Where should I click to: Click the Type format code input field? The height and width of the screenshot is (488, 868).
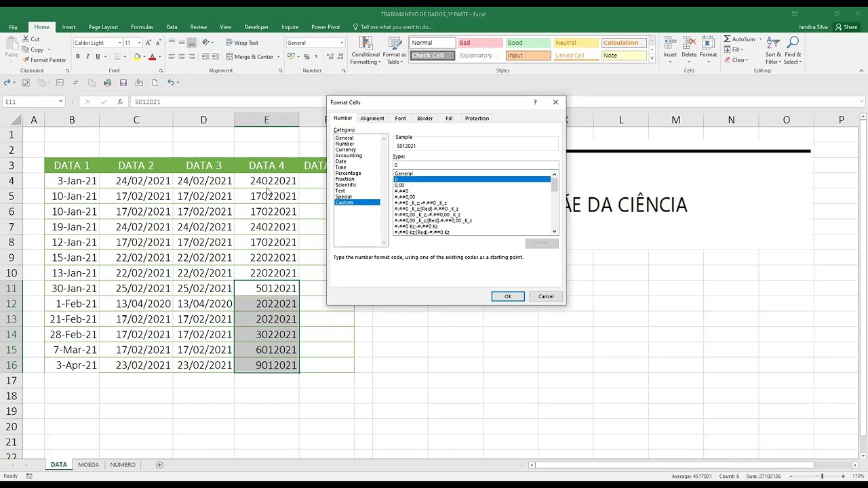tap(475, 165)
